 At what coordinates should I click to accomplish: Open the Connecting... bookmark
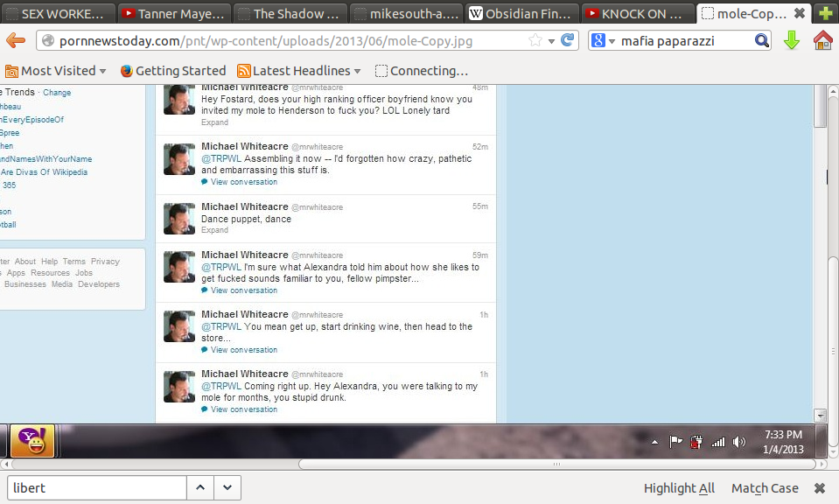(422, 71)
